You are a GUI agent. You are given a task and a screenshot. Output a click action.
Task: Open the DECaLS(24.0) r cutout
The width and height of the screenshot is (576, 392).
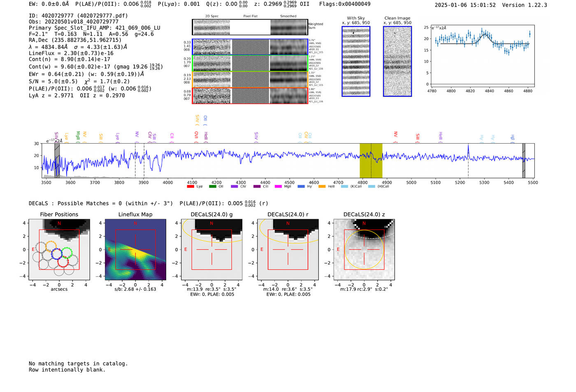(288, 249)
